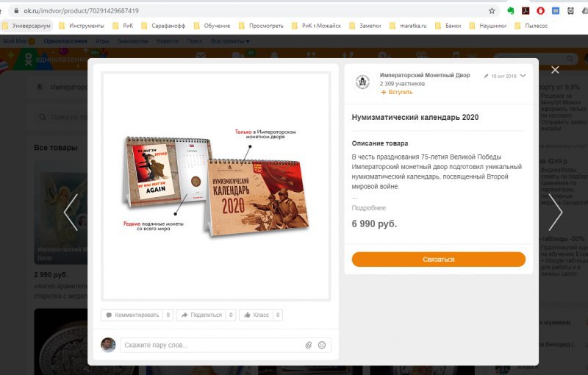This screenshot has width=588, height=375.
Task: Click the calendar product image
Action: (x=216, y=186)
